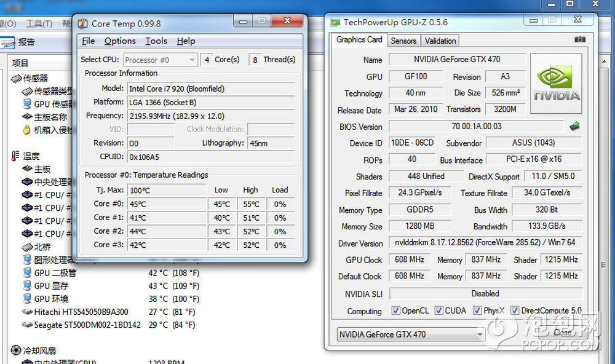Click the 主板 row icon under 温度
This screenshot has width=615, height=364.
27,169
